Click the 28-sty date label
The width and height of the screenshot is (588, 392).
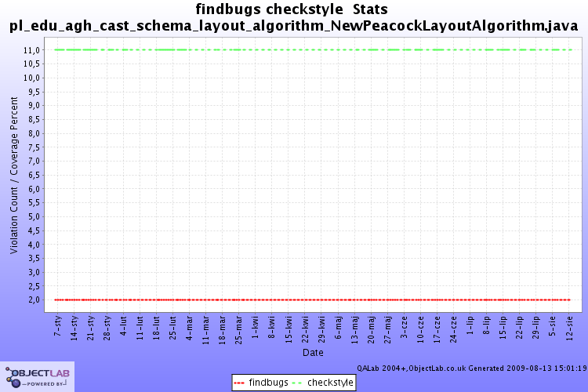point(107,328)
